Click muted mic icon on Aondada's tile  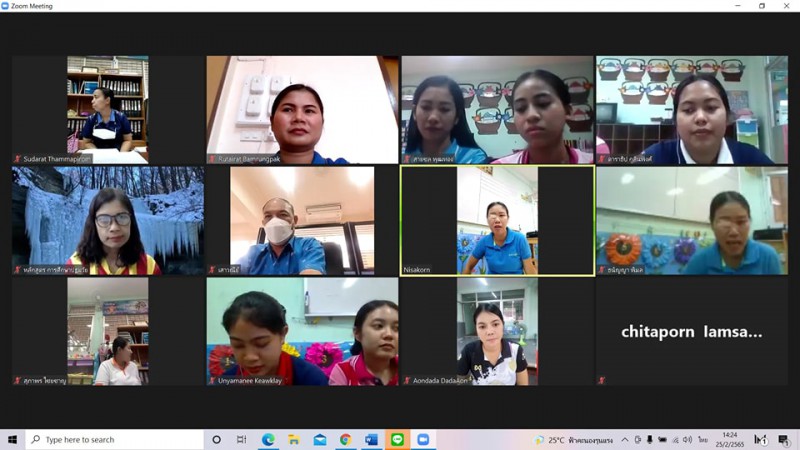406,380
